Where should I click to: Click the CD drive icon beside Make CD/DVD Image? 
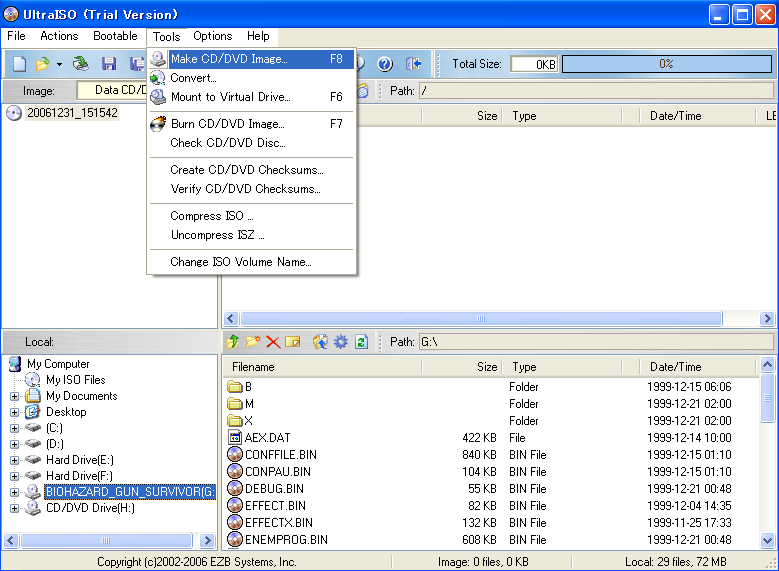pyautogui.click(x=158, y=59)
